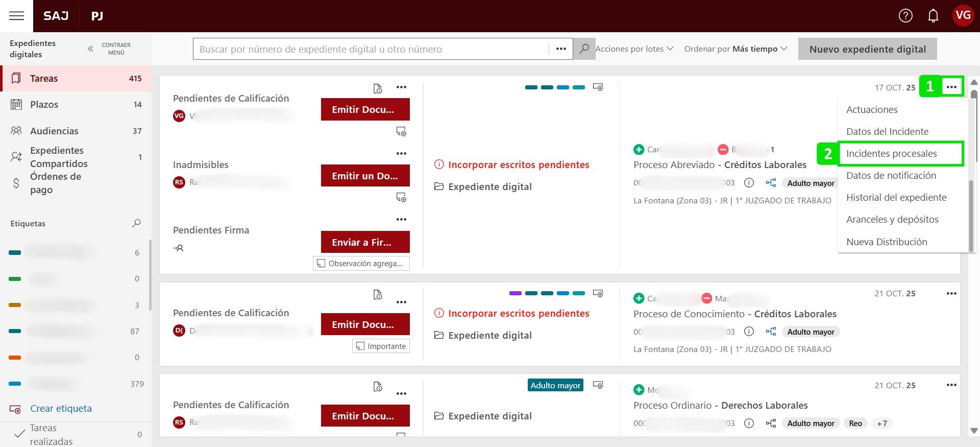Viewport: 980px width, 447px height.
Task: Click info icon on Proceso Abreviado case
Action: pyautogui.click(x=749, y=183)
